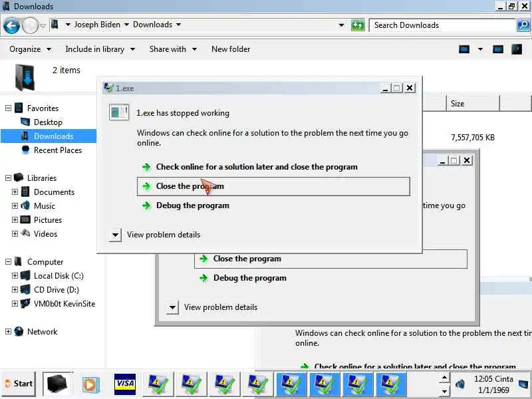Launch the media player taskbar icon
The image size is (532, 399).
(x=90, y=384)
